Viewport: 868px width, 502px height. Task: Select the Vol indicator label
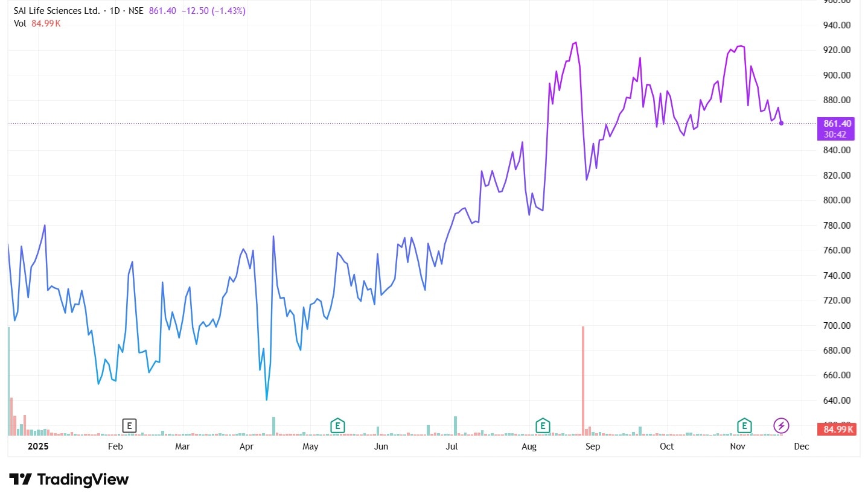(x=20, y=23)
